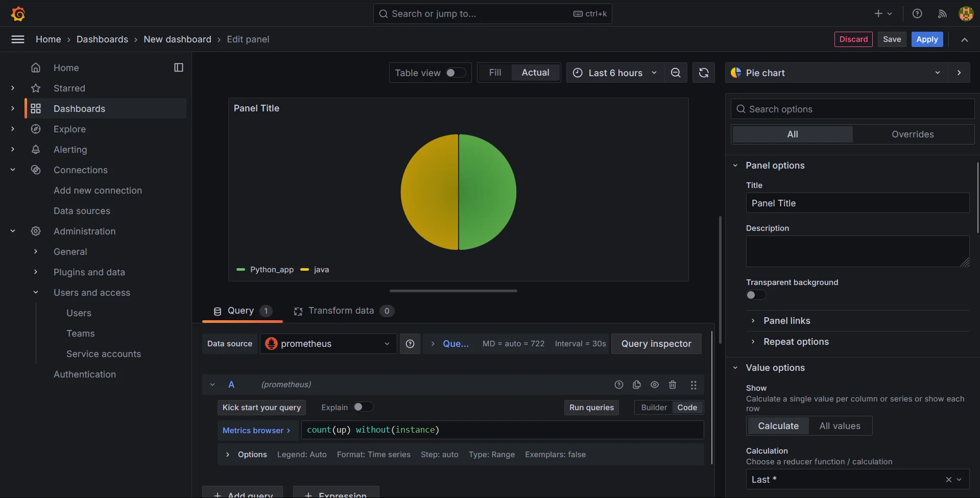Open the news RSS feed icon
980x498 pixels.
click(942, 14)
